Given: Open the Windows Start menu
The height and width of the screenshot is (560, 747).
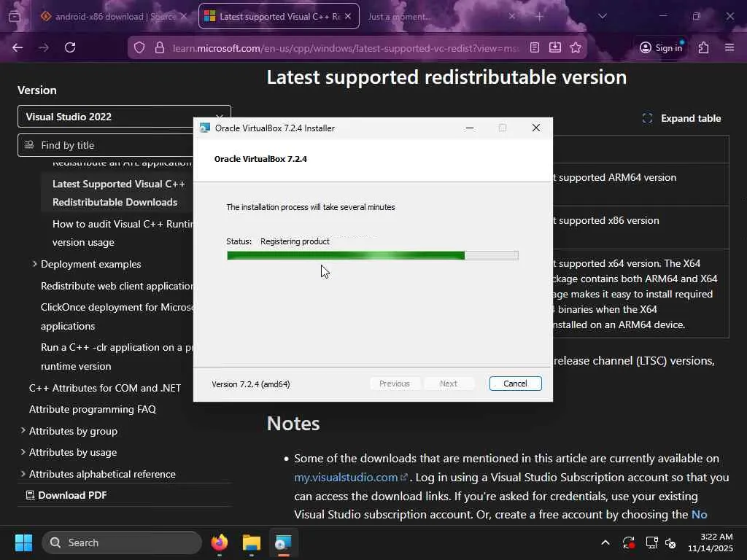Looking at the screenshot, I should pos(23,542).
